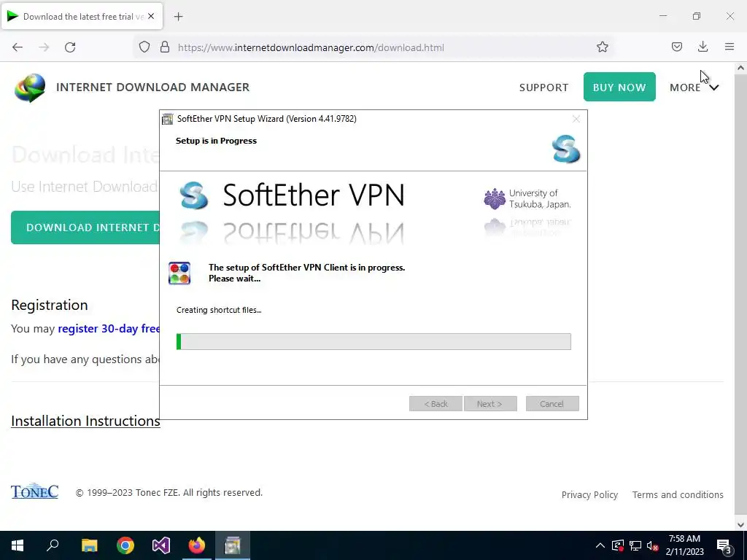Go back using Firefox back arrow
The width and height of the screenshot is (747, 560).
pos(18,47)
